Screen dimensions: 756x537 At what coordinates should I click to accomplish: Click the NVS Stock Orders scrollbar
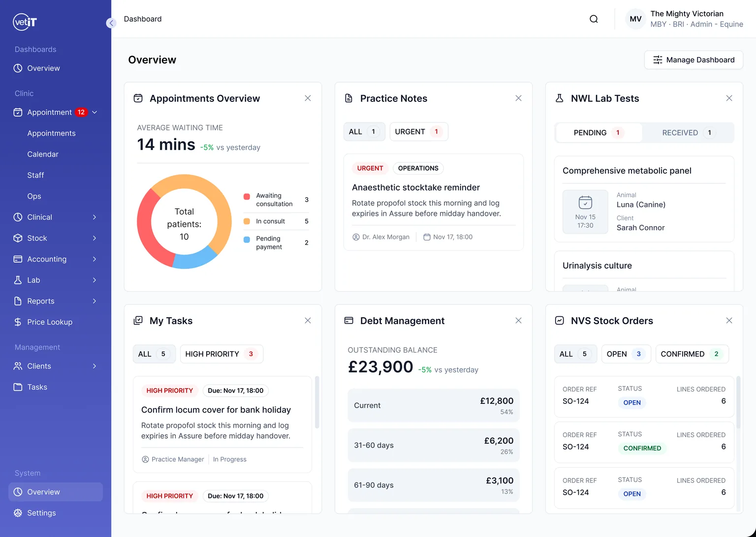(738, 402)
